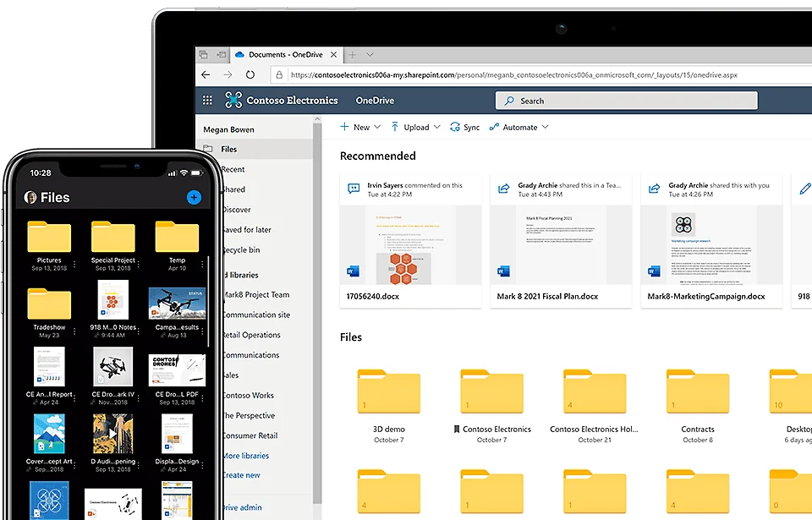Click share icon on 'shared this in a Tea...' card

pyautogui.click(x=503, y=189)
